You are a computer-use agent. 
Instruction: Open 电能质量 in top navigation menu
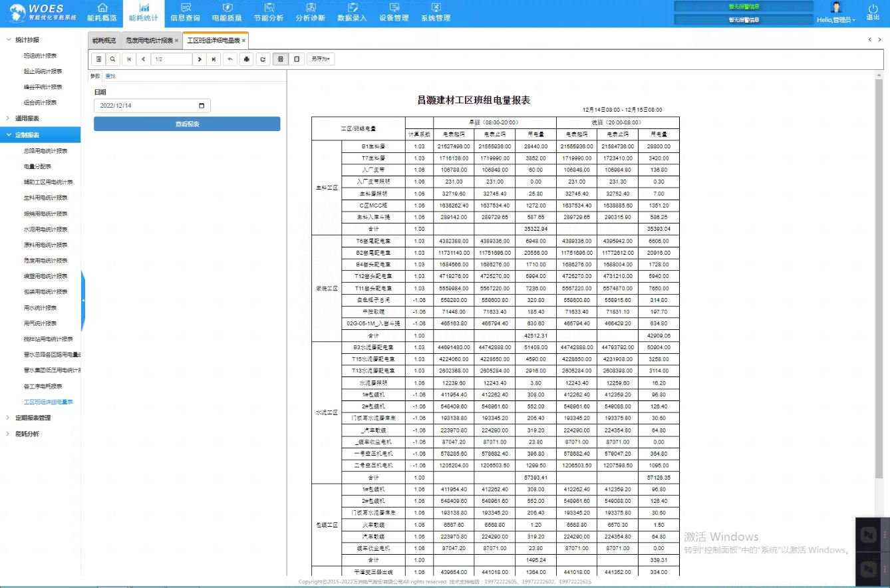tap(227, 13)
